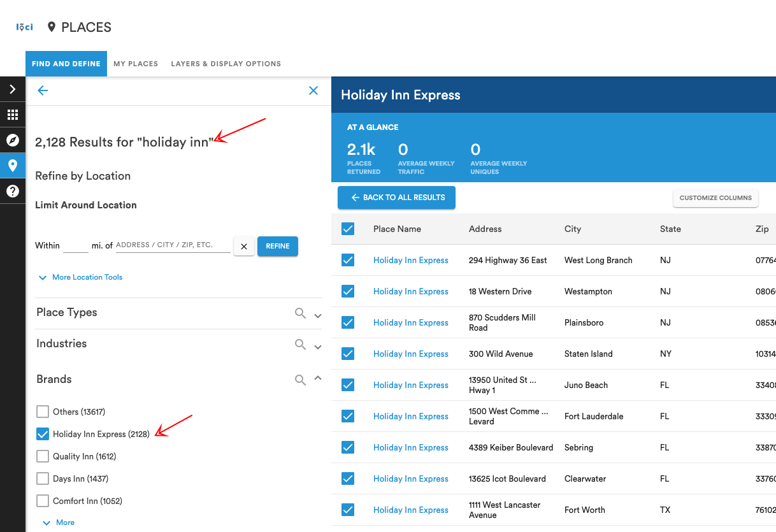The width and height of the screenshot is (776, 532).
Task: Check the Days Inn (1437) brand
Action: (x=43, y=478)
